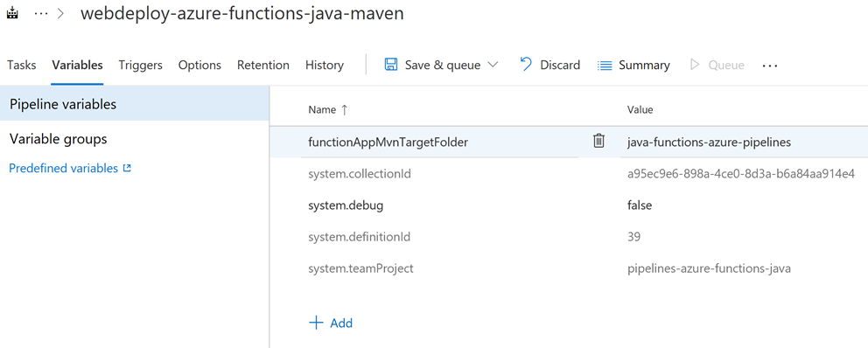Image resolution: width=868 pixels, height=348 pixels.
Task: Edit the functionAppMvnTargetFolder name field
Action: tap(440, 143)
